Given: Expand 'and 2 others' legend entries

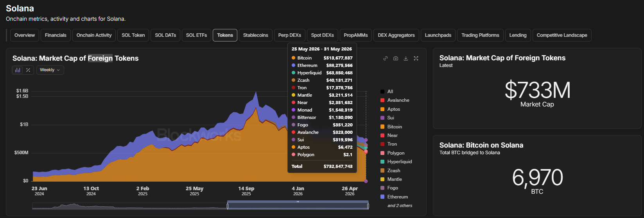Looking at the screenshot, I should click(400, 205).
